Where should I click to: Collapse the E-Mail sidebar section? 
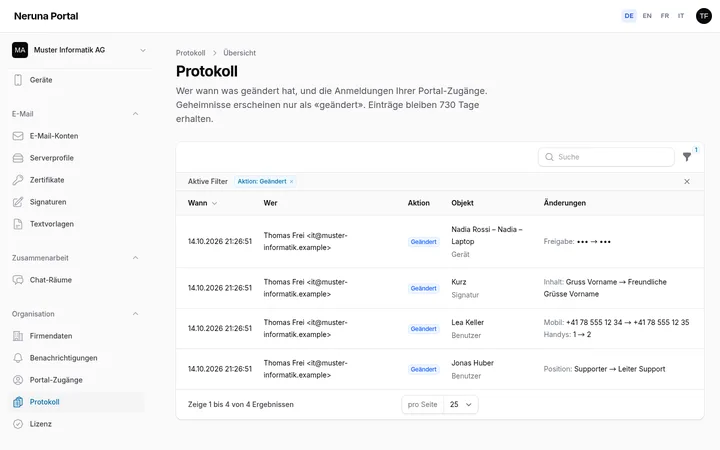(135, 114)
